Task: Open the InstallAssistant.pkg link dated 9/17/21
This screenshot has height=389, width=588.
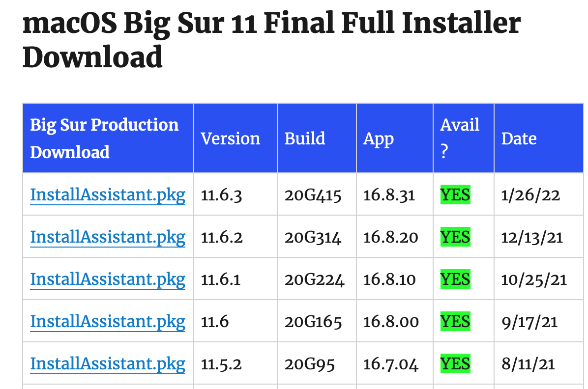Action: coord(108,322)
